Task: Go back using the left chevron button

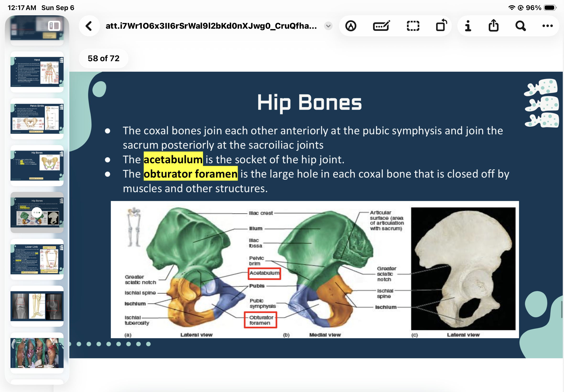Action: point(89,26)
